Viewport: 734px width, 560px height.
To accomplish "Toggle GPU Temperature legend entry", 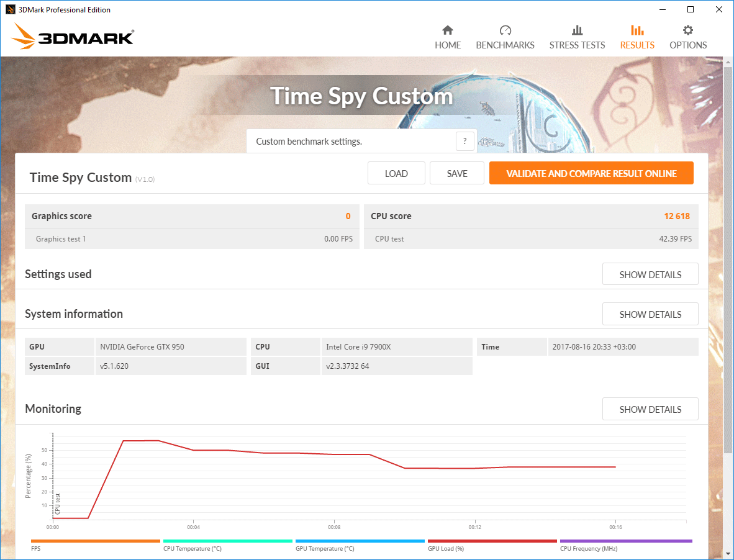I will (x=360, y=546).
